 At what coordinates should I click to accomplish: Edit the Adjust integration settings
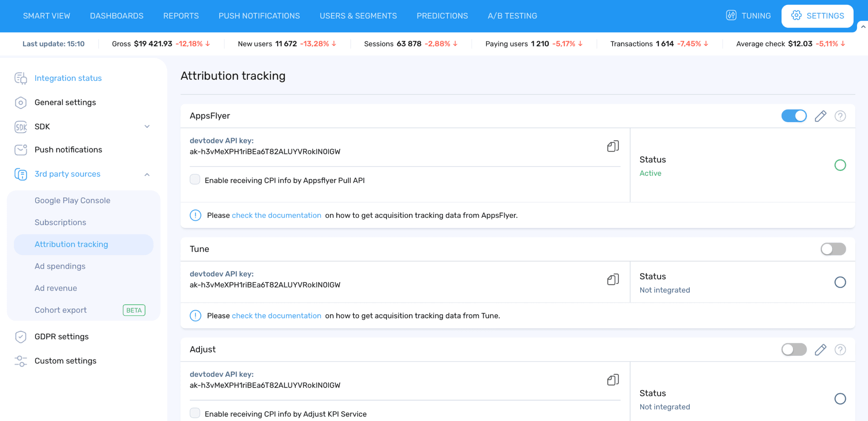(821, 350)
